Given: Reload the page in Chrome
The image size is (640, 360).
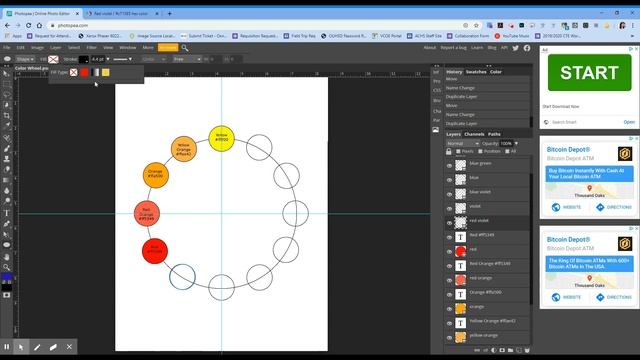Looking at the screenshot, I should tap(29, 25).
